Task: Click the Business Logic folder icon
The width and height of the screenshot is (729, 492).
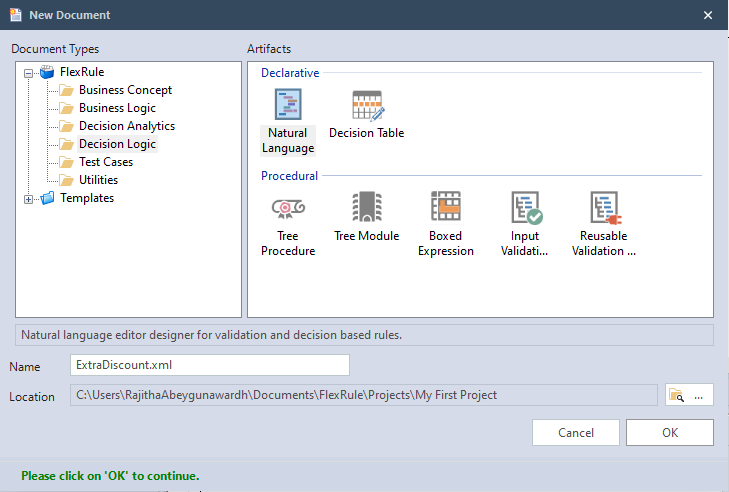Action: (66, 108)
